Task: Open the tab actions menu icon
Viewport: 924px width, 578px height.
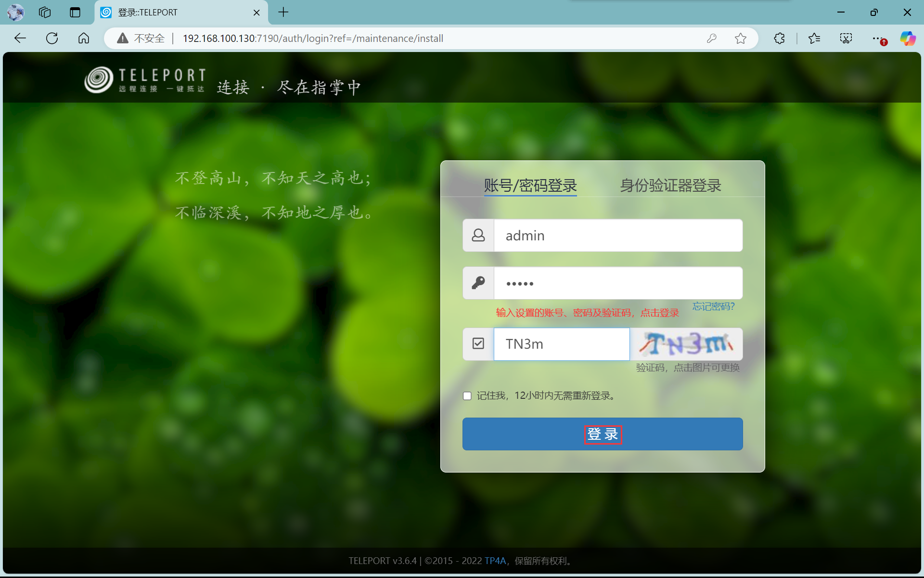Action: 75,13
